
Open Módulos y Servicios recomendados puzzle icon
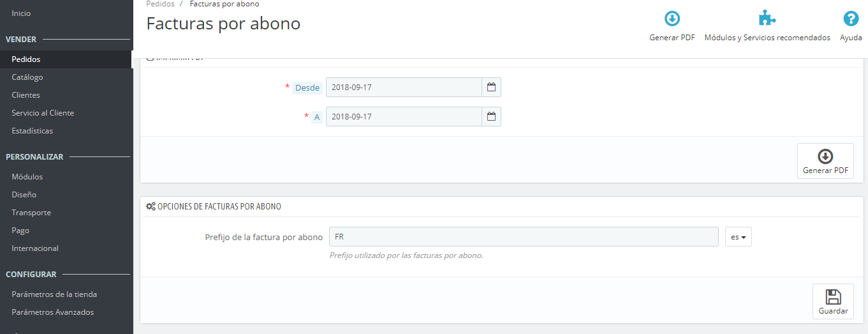pyautogui.click(x=767, y=19)
